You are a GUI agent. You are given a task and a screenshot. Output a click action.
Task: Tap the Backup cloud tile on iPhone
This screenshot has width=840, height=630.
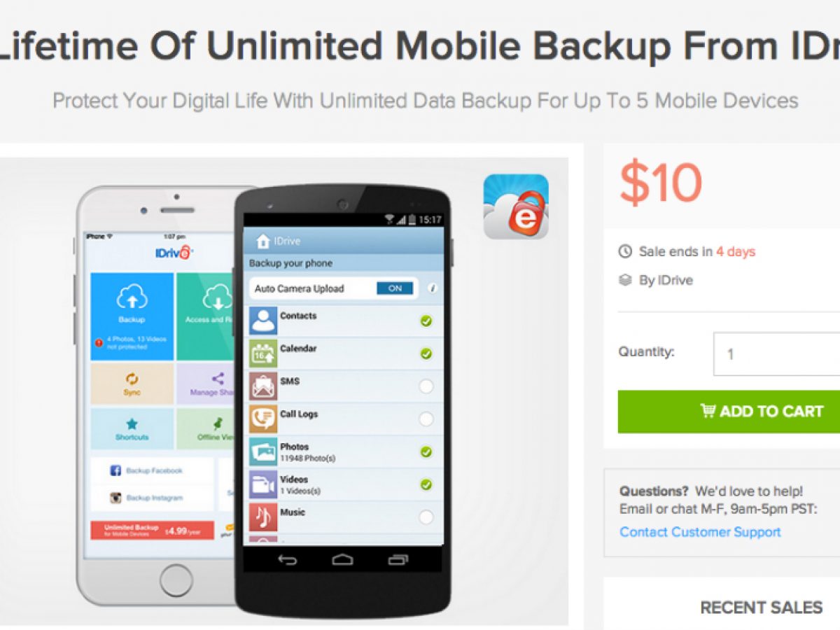coord(132,316)
